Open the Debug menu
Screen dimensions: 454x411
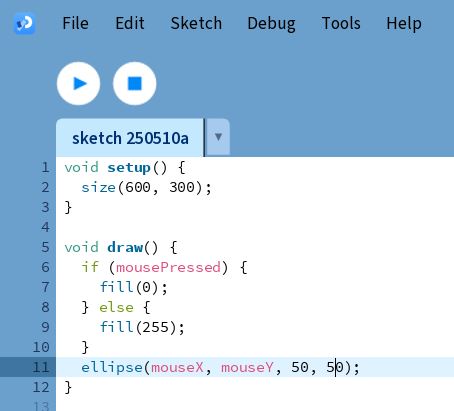tap(271, 24)
